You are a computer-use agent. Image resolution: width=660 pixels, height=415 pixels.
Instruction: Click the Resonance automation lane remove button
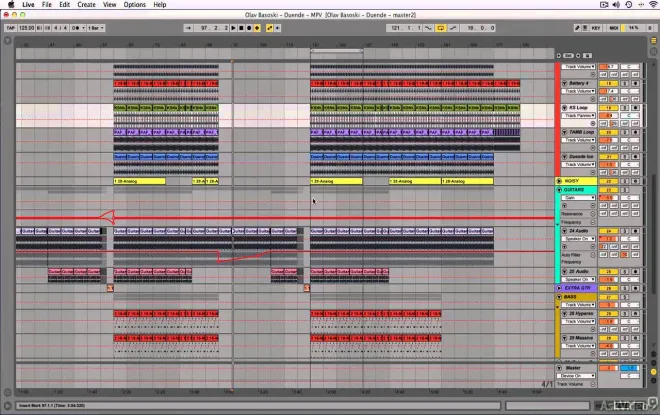(x=593, y=214)
